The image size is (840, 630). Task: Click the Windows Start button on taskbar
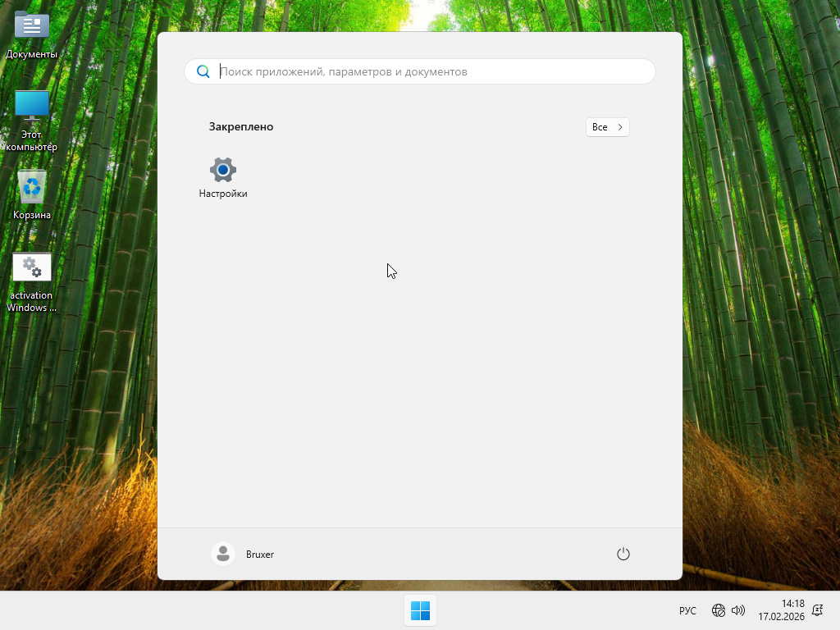click(x=420, y=610)
